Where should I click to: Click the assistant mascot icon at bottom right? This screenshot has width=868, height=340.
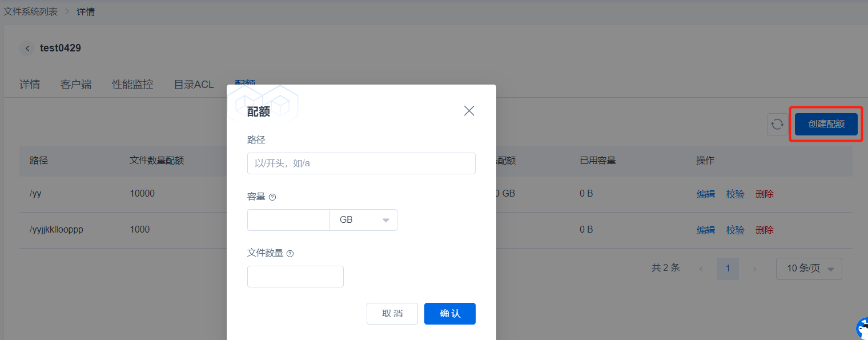click(861, 329)
